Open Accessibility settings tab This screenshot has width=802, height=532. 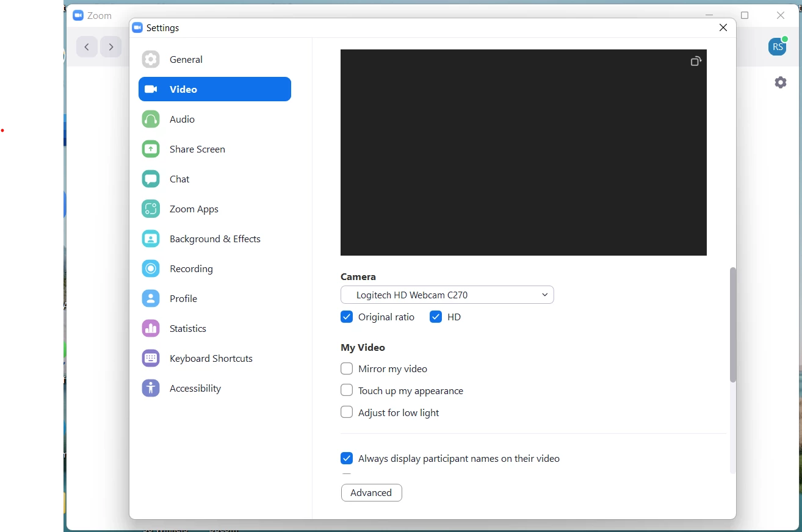215,388
